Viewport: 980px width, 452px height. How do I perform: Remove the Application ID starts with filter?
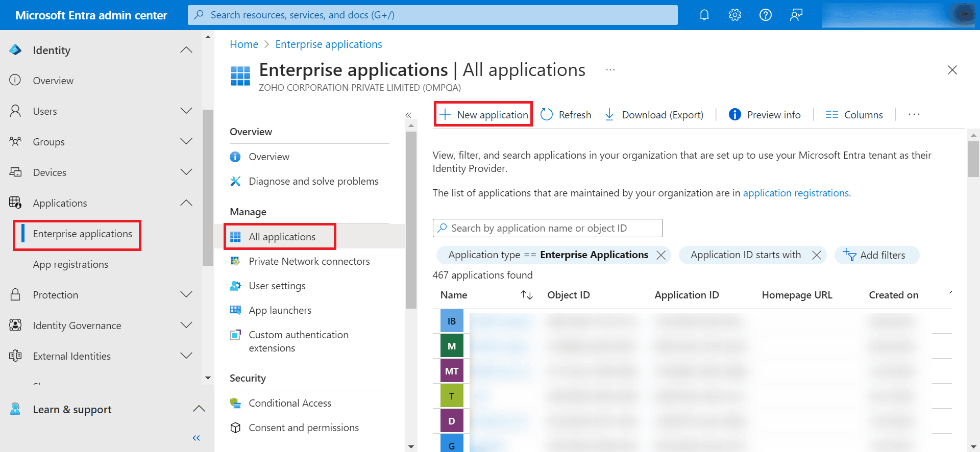pyautogui.click(x=817, y=255)
